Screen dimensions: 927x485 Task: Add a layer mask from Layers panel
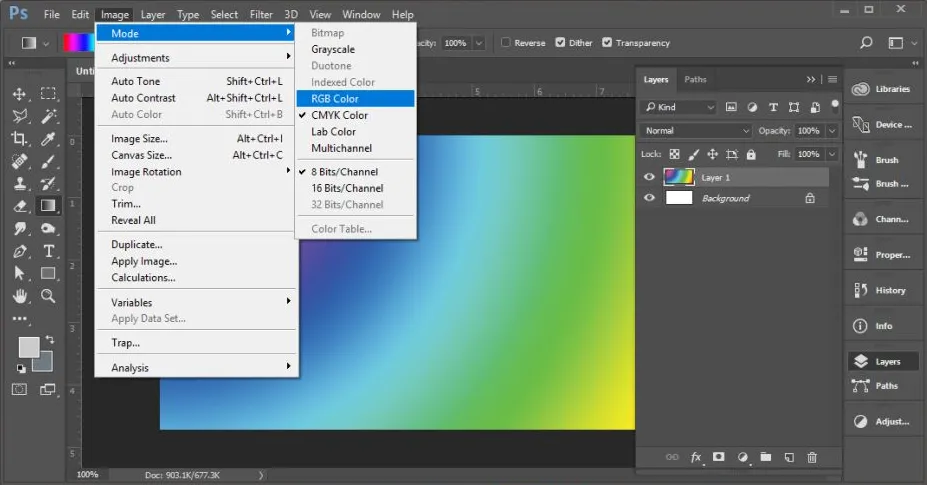(718, 457)
